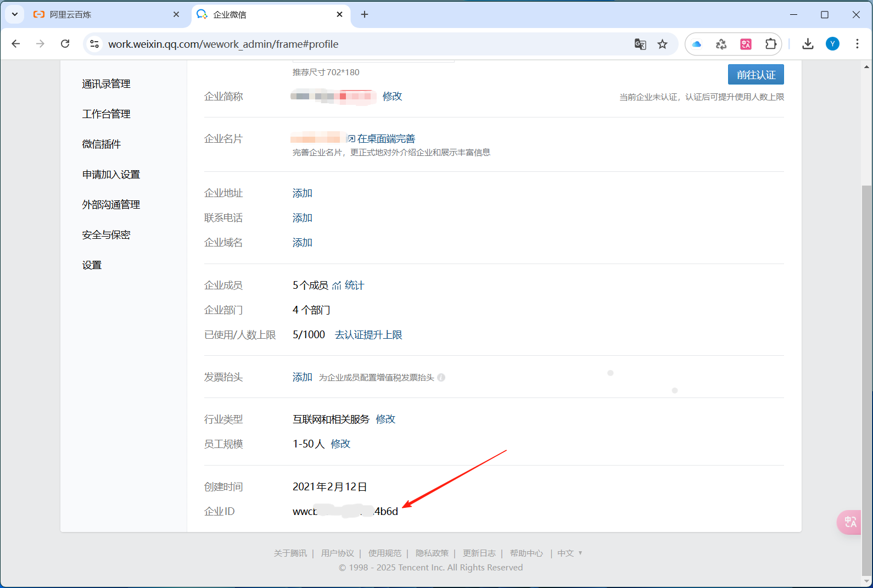View site information icon in address bar
The image size is (873, 588).
point(94,44)
